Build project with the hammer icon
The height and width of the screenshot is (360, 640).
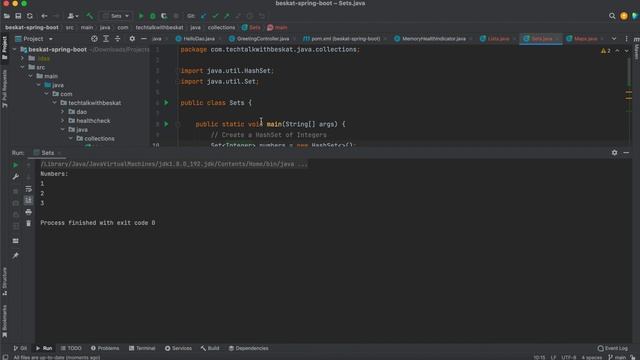click(89, 16)
